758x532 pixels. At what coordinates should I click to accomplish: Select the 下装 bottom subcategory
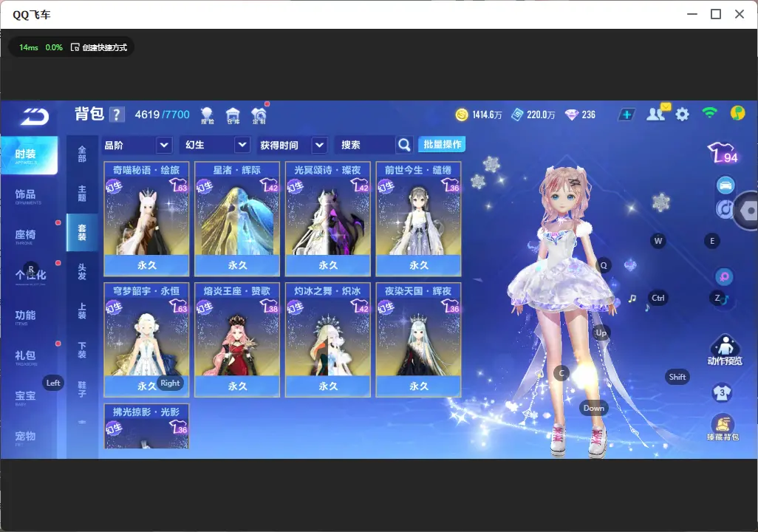82,350
